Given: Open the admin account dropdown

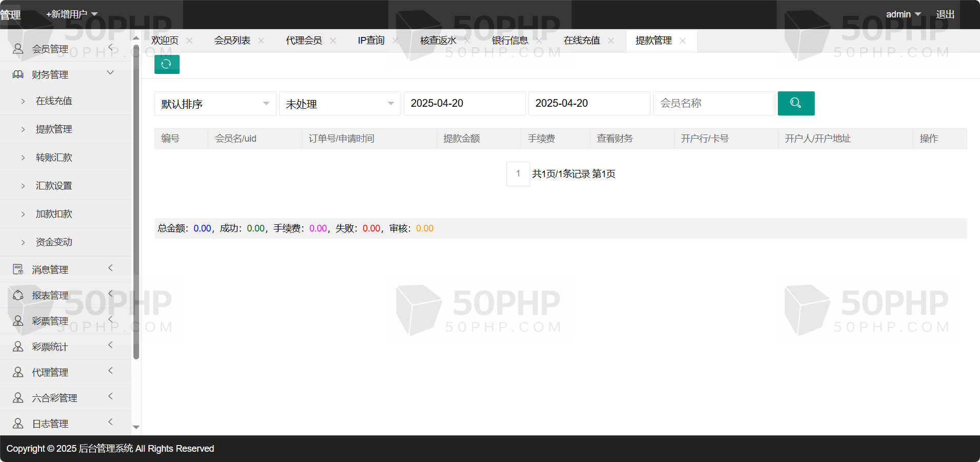Looking at the screenshot, I should click(x=903, y=14).
